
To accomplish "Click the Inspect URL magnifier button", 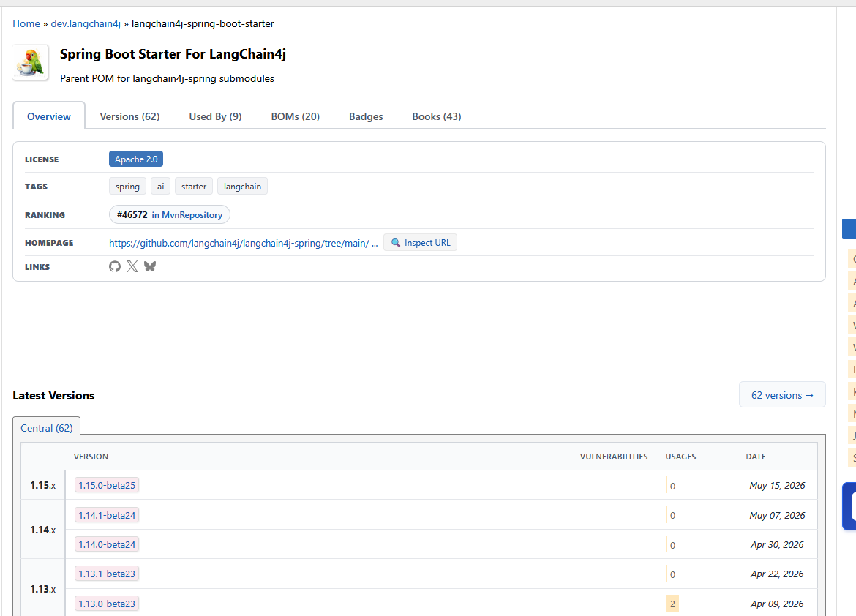I will pyautogui.click(x=421, y=242).
